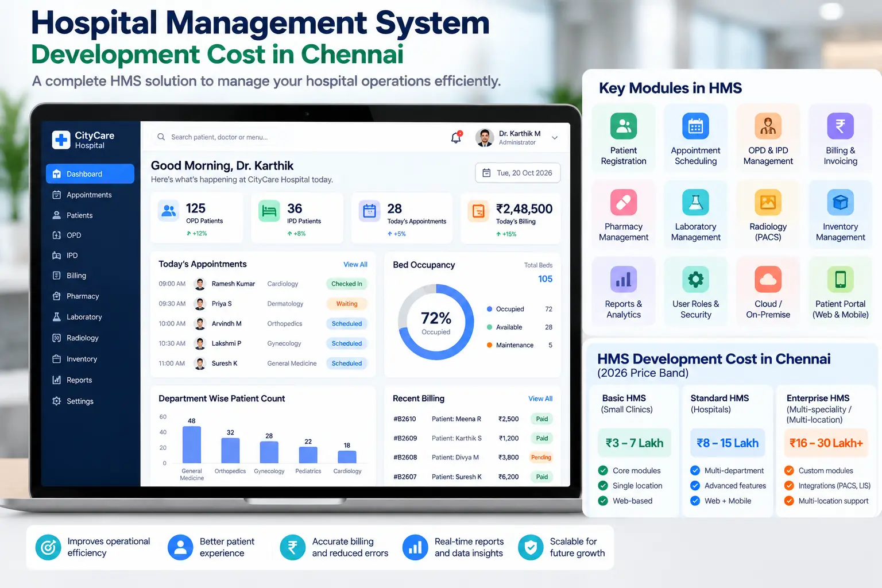Click the User Roles & Security gear icon

(x=695, y=279)
